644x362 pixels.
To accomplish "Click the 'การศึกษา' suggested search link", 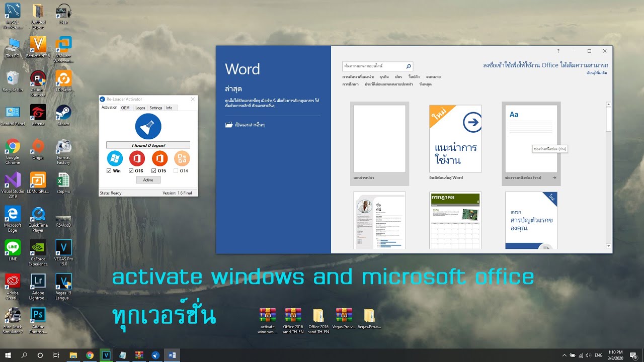I will 350,84.
